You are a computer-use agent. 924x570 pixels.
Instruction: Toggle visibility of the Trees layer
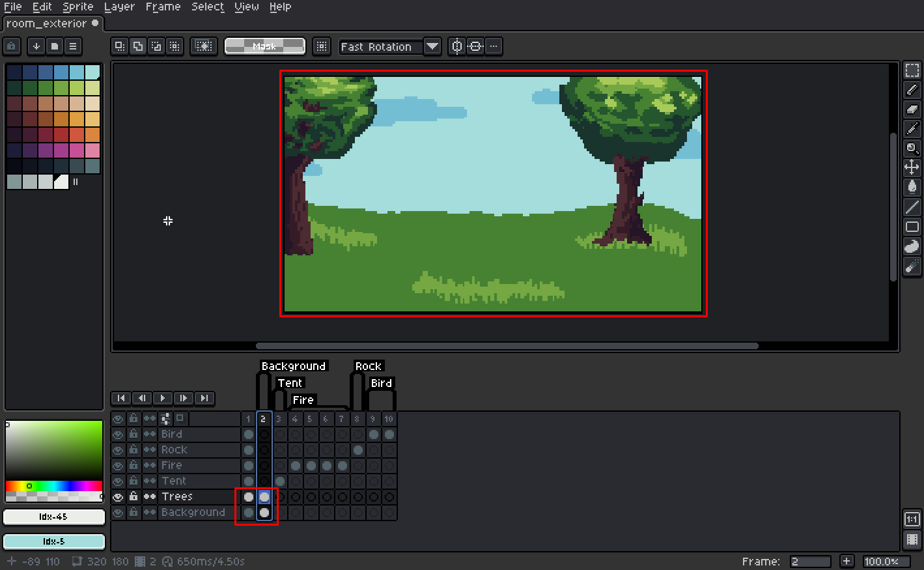pos(118,497)
